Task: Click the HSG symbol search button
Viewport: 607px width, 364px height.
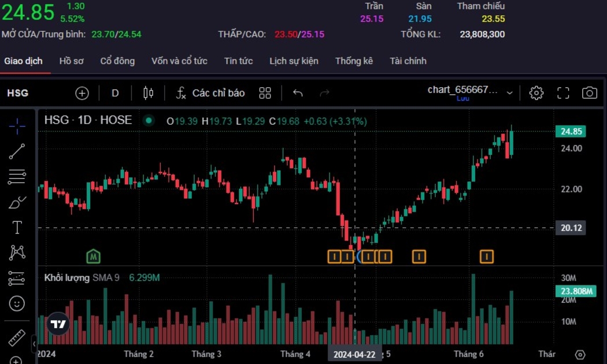Action: [18, 93]
